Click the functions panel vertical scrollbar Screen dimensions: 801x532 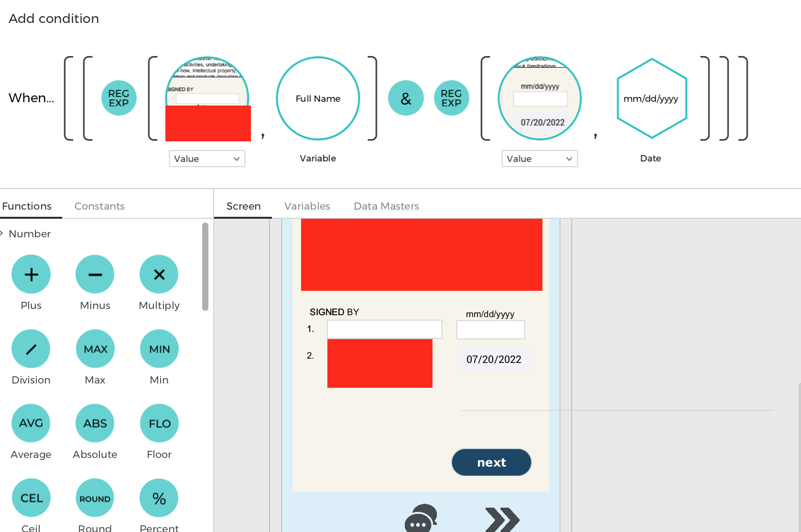(x=205, y=266)
